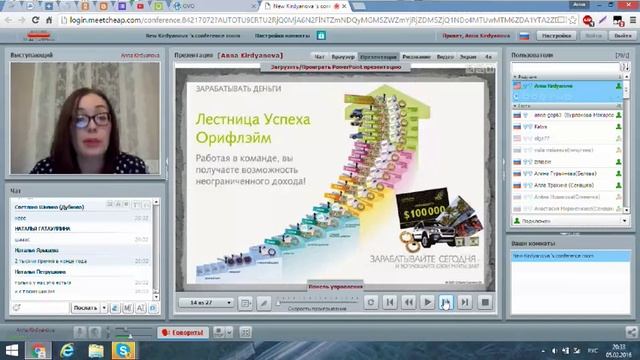
Task: Click the Russian flag language icon
Action: point(524,36)
